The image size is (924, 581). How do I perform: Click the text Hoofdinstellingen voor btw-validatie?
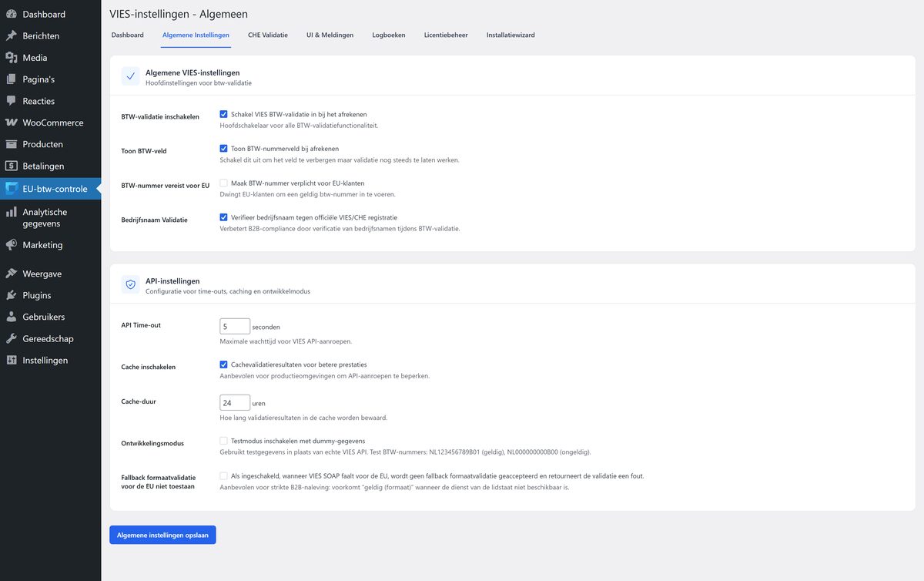point(199,82)
